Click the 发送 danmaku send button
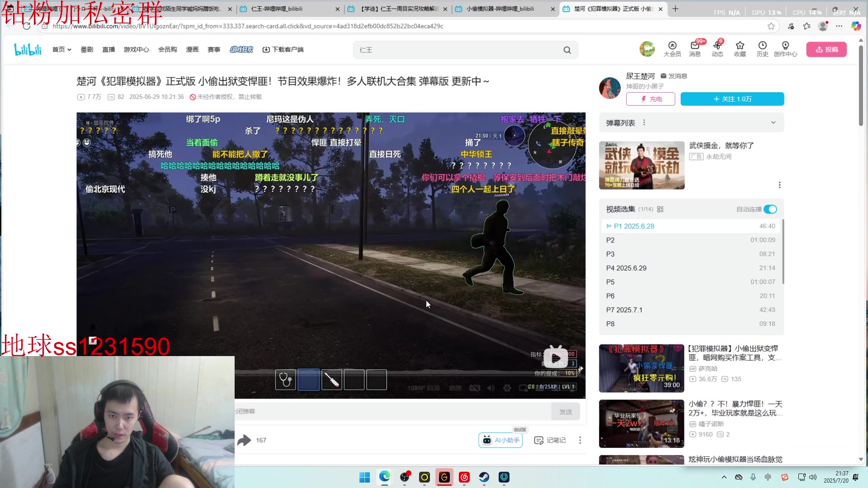Screen dimensions: 868x488 click(566, 412)
